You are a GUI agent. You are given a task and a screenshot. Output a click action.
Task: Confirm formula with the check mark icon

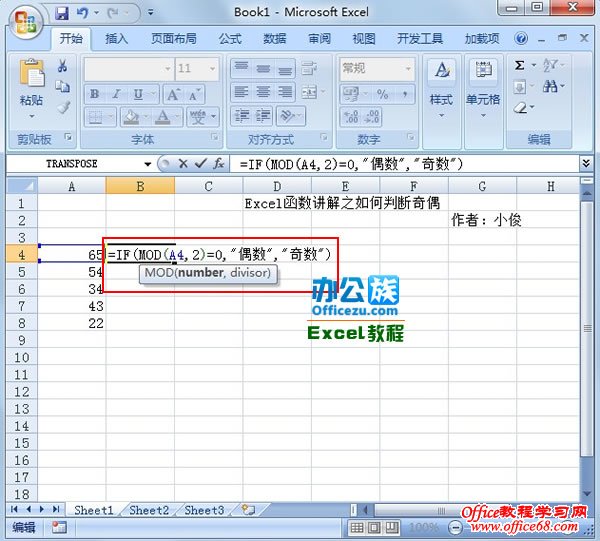point(201,164)
